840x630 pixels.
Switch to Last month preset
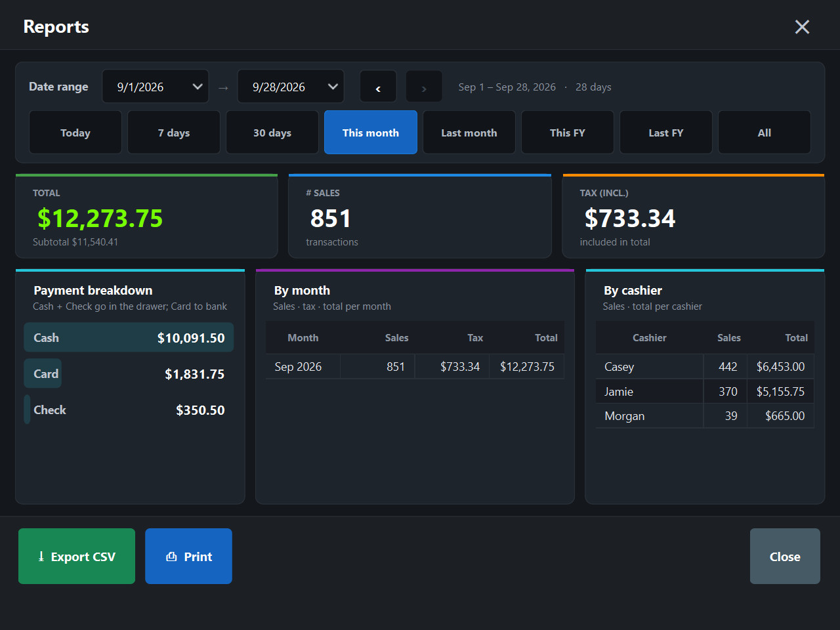pos(469,133)
